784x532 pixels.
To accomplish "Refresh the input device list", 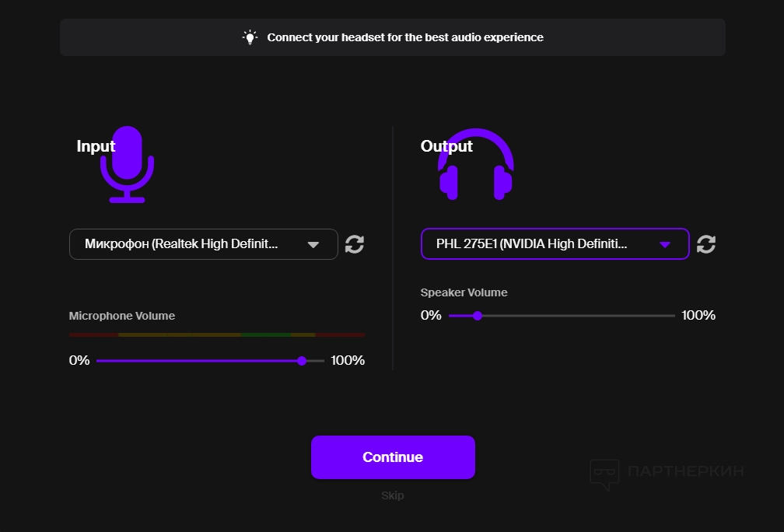I will [355, 244].
